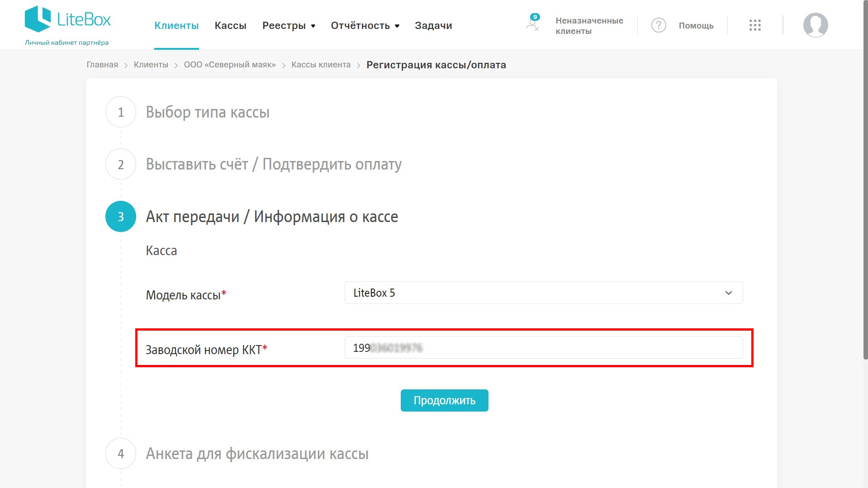The width and height of the screenshot is (868, 488).
Task: Click the Продолжить button
Action: [x=444, y=400]
